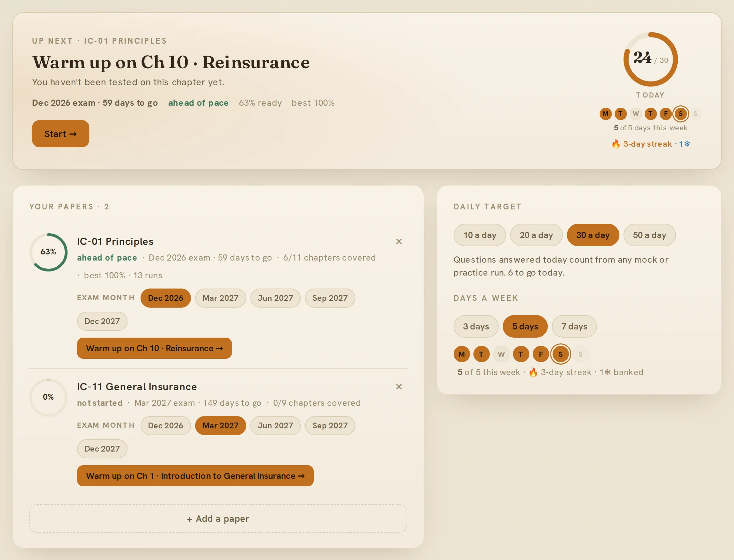The height and width of the screenshot is (560, 734).
Task: Select 10 a day target
Action: click(x=480, y=235)
